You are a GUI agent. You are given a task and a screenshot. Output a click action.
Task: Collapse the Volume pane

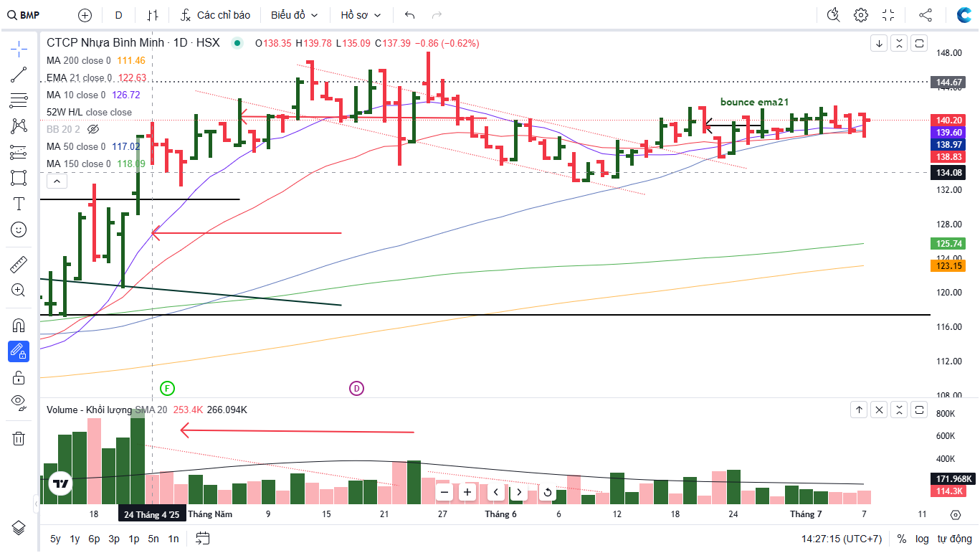coord(899,410)
